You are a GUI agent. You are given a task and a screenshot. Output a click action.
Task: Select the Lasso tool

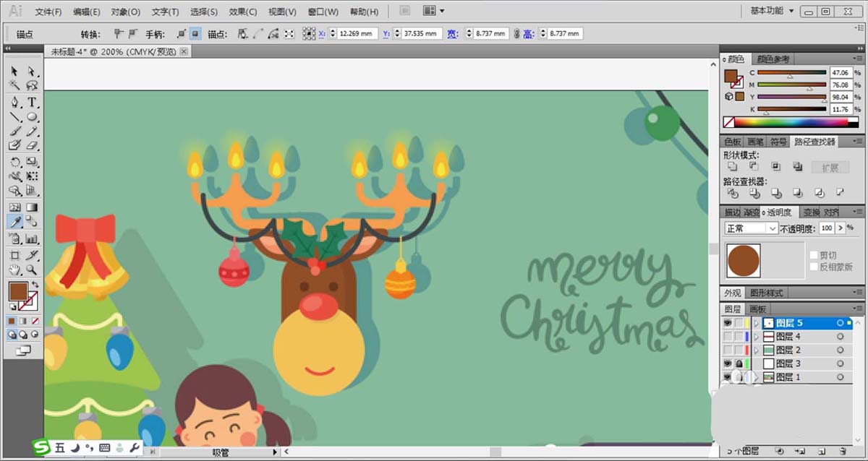click(32, 86)
